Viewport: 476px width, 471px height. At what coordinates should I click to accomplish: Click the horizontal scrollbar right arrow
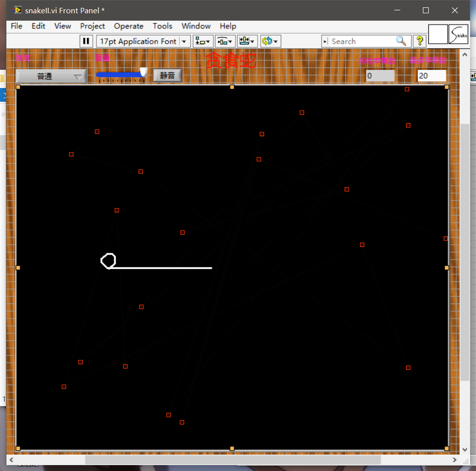point(454,460)
